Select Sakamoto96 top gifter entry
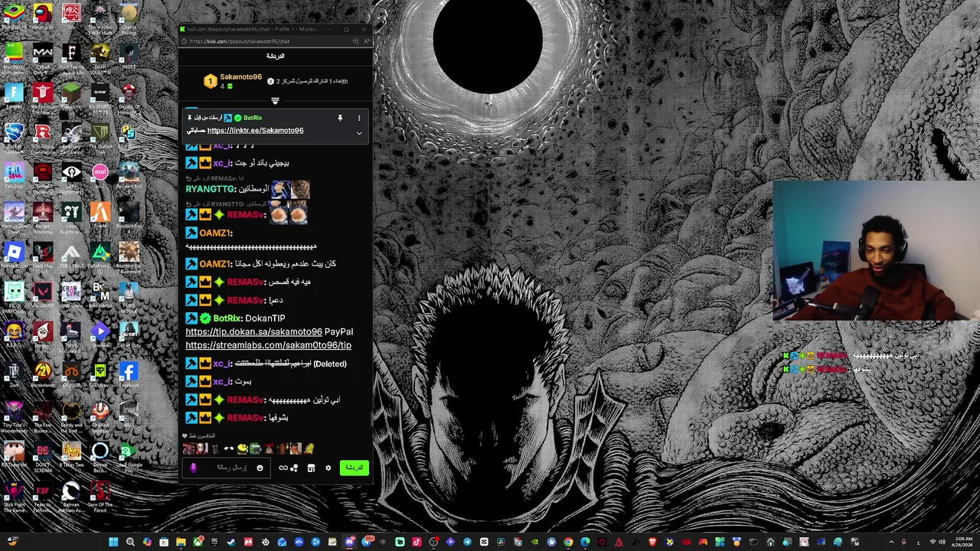 click(x=234, y=81)
